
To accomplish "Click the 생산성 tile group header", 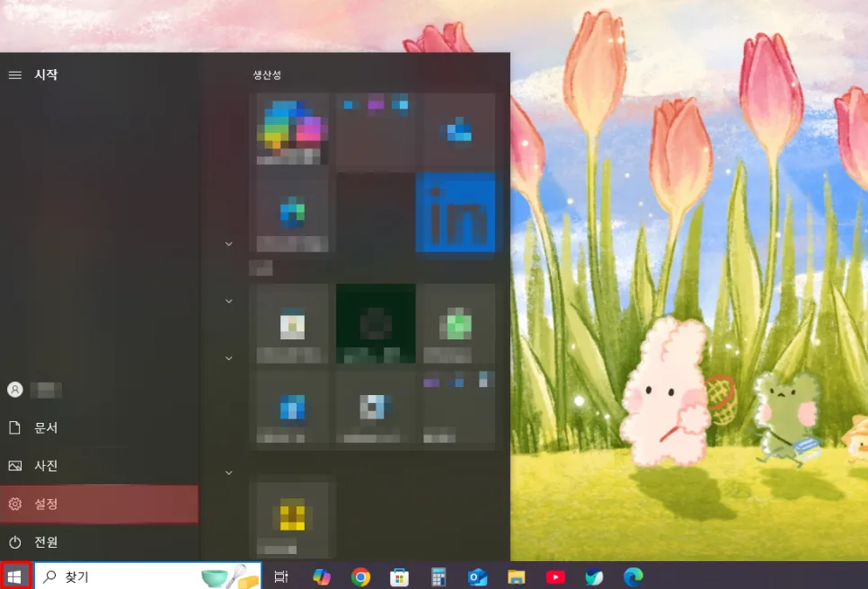I will click(x=267, y=75).
